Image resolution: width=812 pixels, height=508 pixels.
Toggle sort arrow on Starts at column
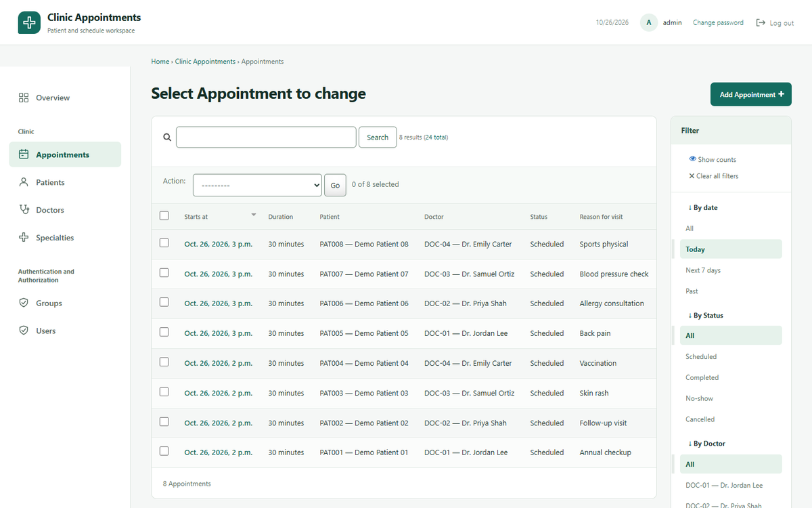pyautogui.click(x=254, y=215)
